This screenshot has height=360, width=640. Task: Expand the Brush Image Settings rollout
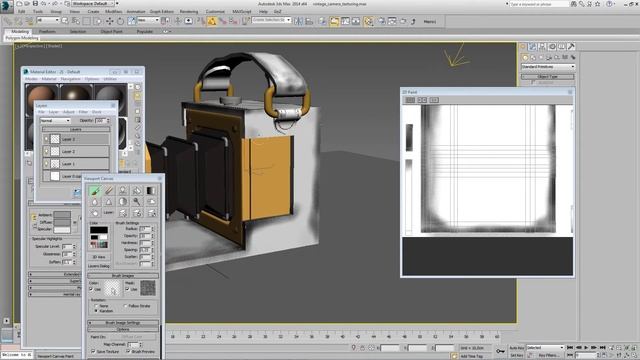(x=123, y=323)
